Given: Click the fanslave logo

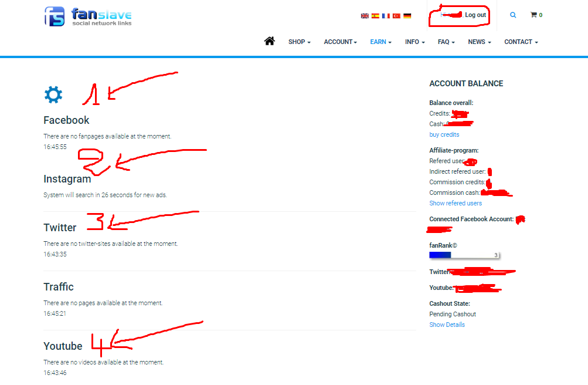Looking at the screenshot, I should (88, 16).
